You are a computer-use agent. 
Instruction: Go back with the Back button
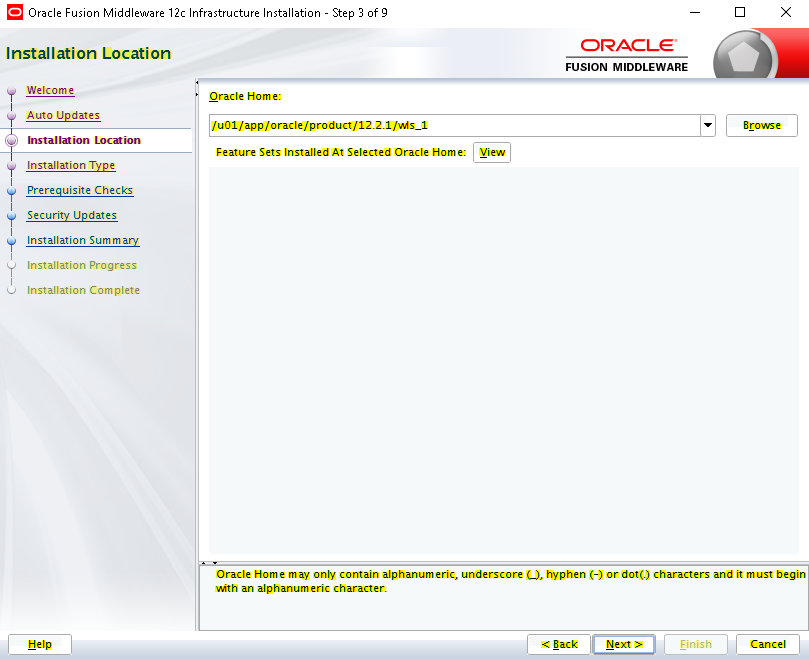559,644
